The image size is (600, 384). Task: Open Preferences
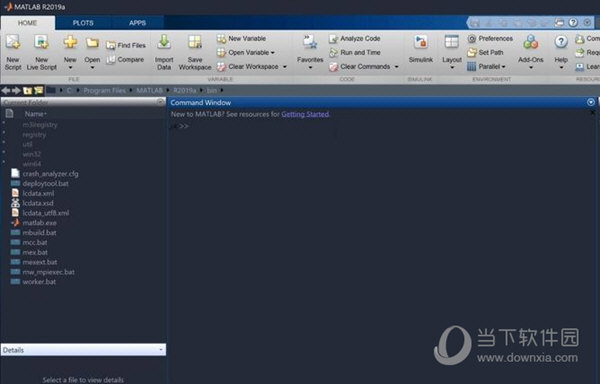490,38
